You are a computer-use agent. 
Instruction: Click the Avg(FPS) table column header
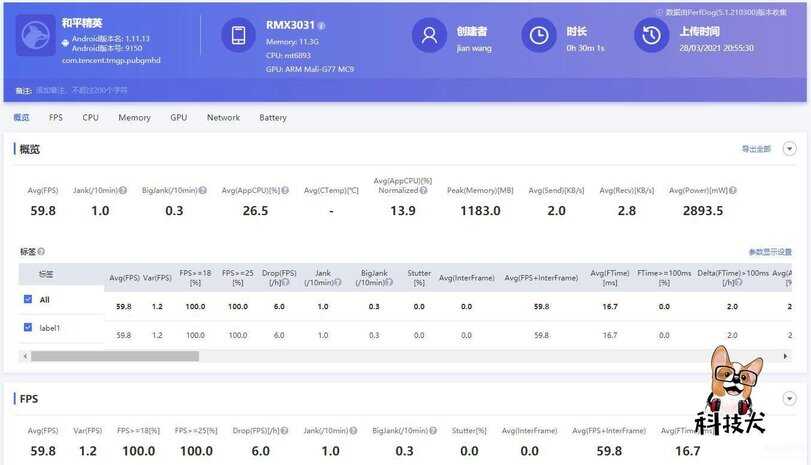(x=124, y=278)
